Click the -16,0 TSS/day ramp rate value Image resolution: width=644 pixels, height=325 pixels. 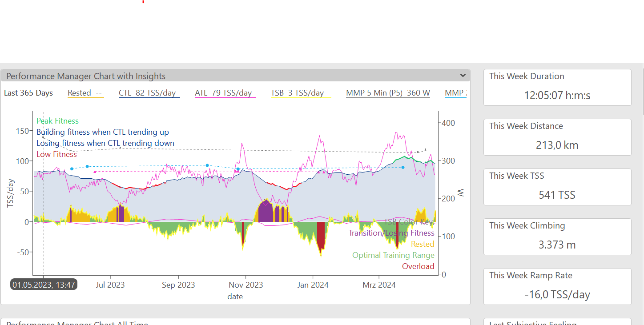tap(557, 294)
